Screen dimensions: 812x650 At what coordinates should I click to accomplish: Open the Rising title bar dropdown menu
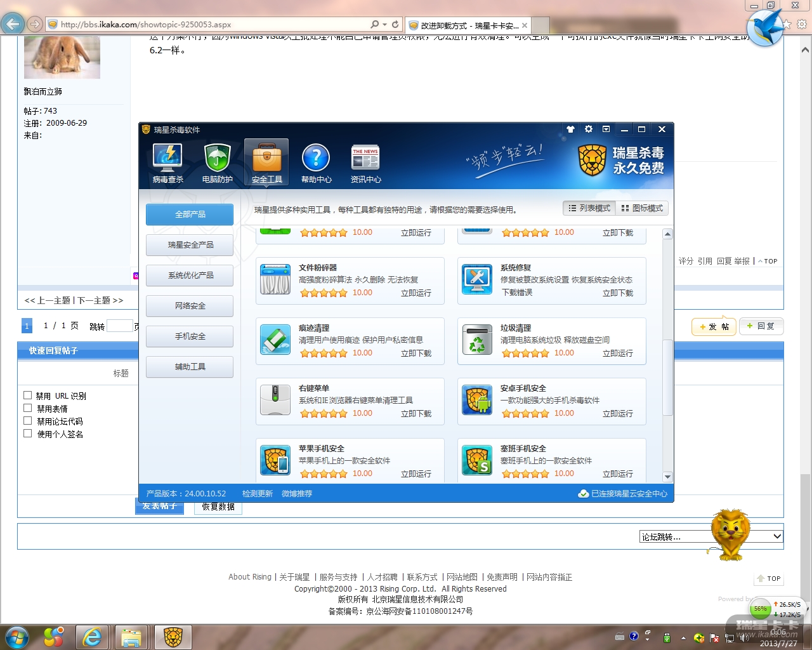point(606,129)
